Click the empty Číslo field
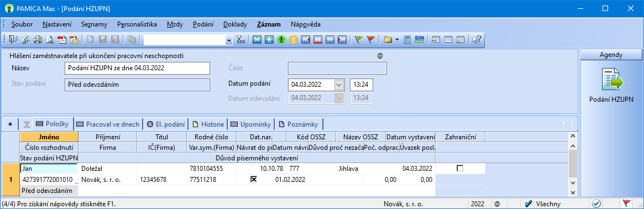The width and height of the screenshot is (644, 209). (337, 68)
